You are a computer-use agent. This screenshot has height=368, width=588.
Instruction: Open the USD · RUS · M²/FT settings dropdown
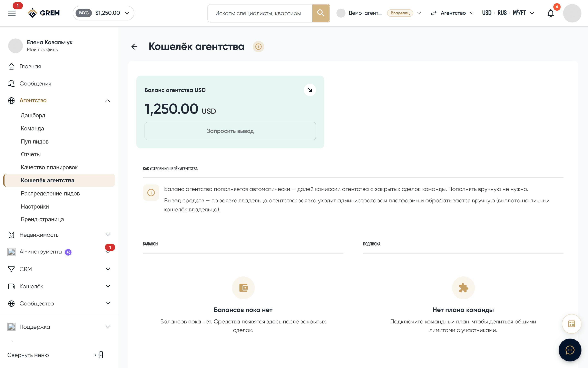coord(508,13)
